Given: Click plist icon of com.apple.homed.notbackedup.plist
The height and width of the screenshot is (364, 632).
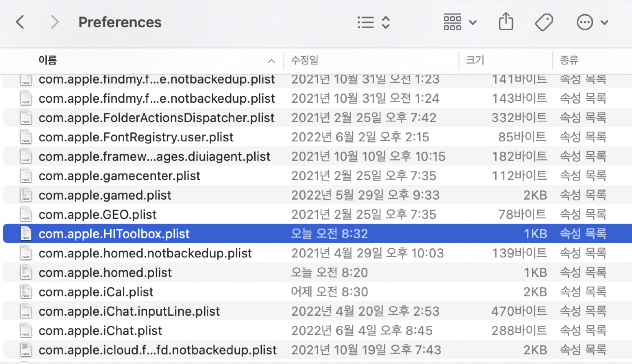Looking at the screenshot, I should (26, 253).
